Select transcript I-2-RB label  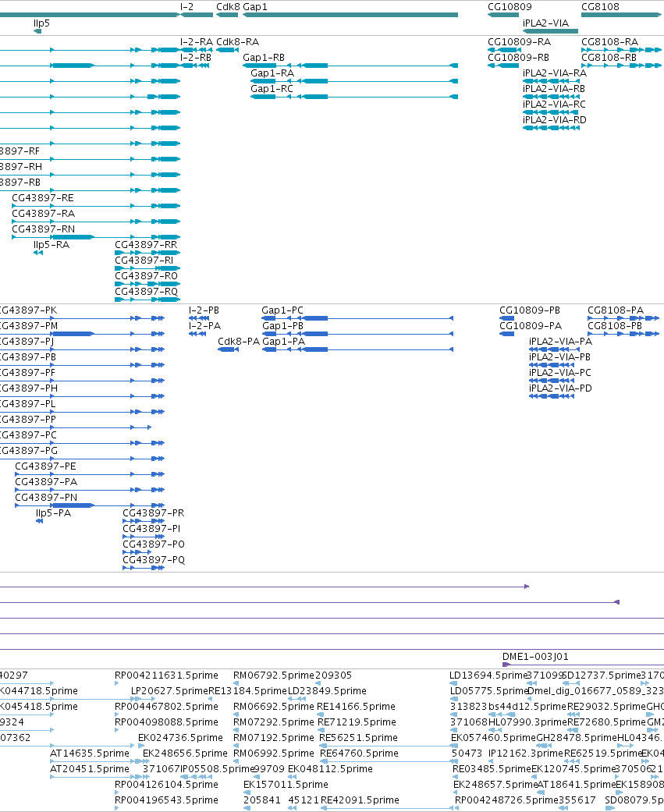(x=196, y=58)
